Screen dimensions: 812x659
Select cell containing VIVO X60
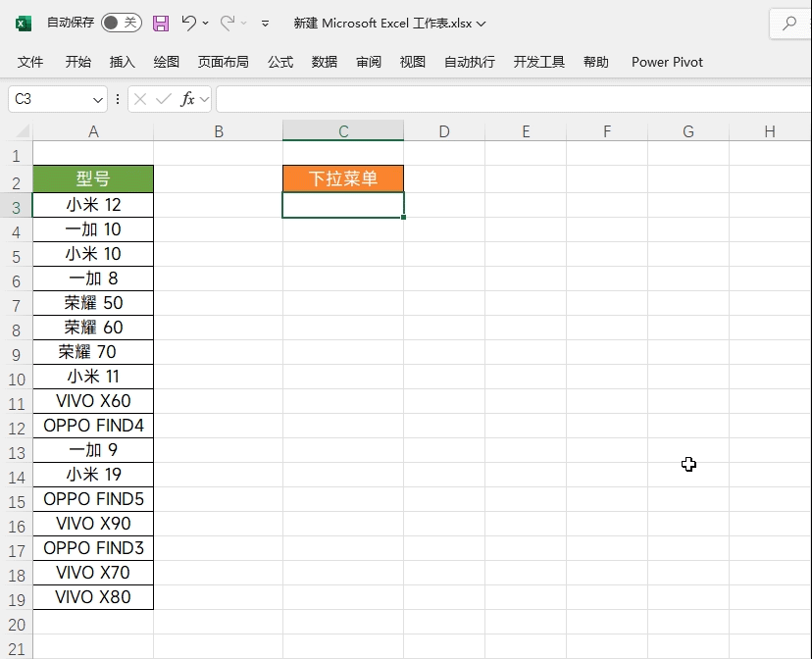[93, 401]
